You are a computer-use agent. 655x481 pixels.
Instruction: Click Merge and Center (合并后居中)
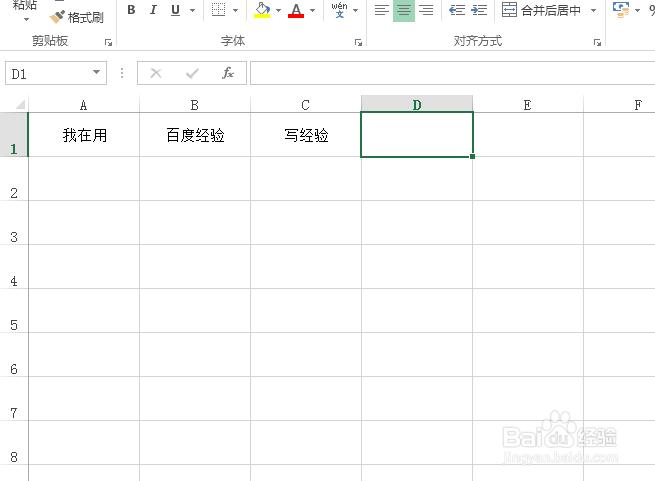point(541,10)
